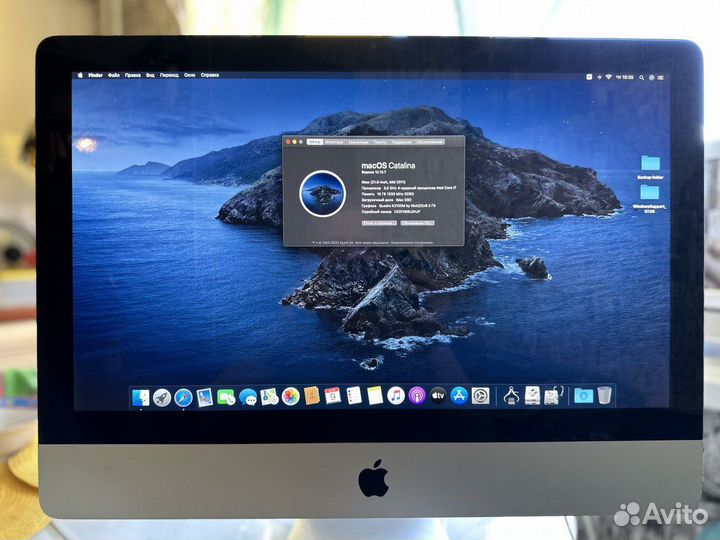Select the Обзор tab in About window
Screen dimensions: 720x540
pyautogui.click(x=315, y=142)
